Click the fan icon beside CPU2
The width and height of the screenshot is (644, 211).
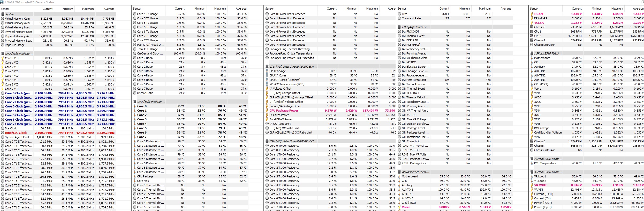coord(532,36)
